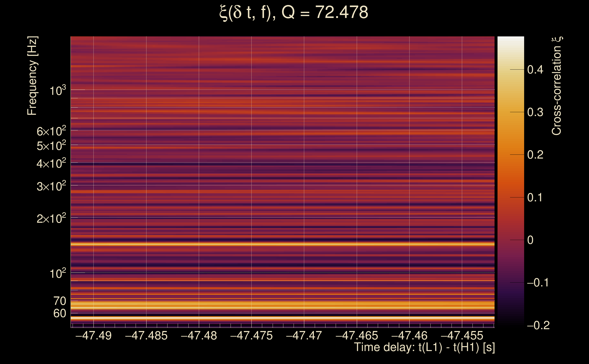This screenshot has width=589, height=364.
Task: Click the 0.1 colorbar tick label
Action: tap(535, 198)
